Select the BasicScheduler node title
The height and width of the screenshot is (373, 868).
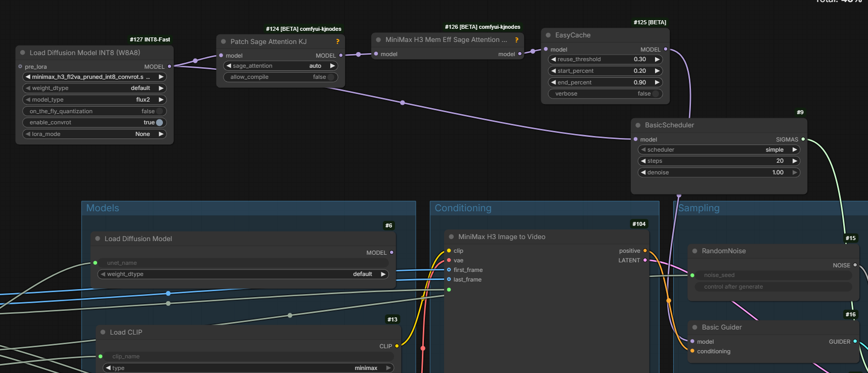point(669,125)
